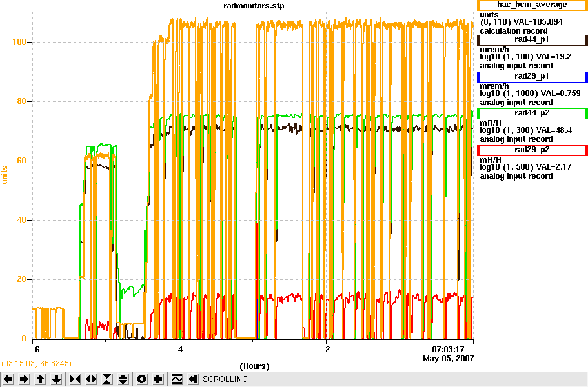588x387 pixels.
Task: Click the left-arrow-with-bar scrolling icon
Action: [x=193, y=379]
